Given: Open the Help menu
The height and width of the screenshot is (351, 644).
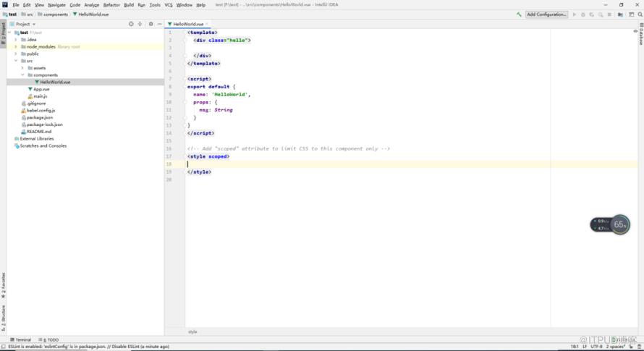Looking at the screenshot, I should point(200,5).
